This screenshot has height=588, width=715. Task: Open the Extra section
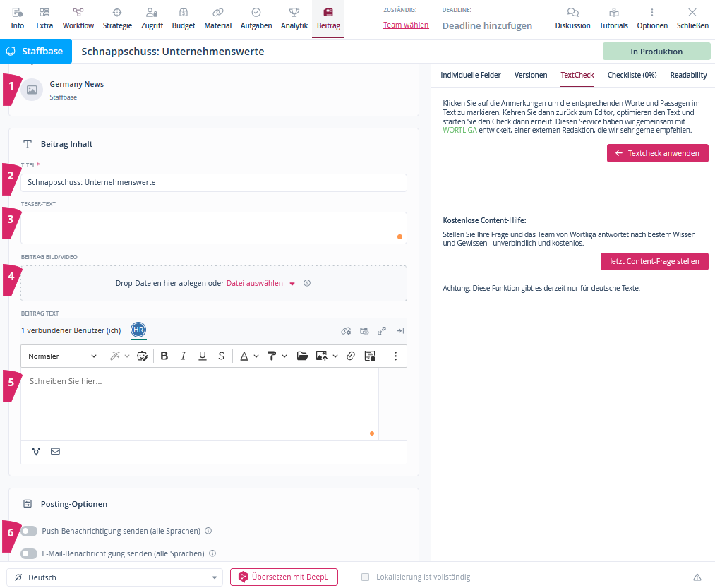pyautogui.click(x=44, y=18)
